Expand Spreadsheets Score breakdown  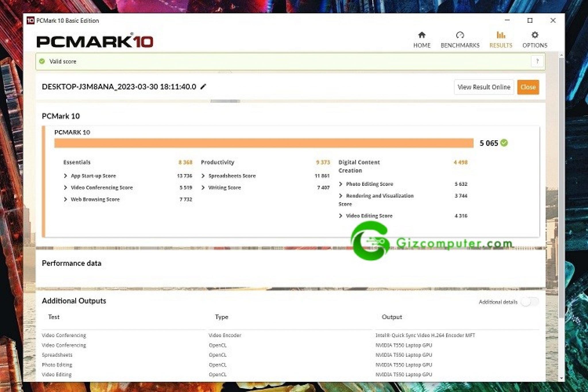click(203, 176)
